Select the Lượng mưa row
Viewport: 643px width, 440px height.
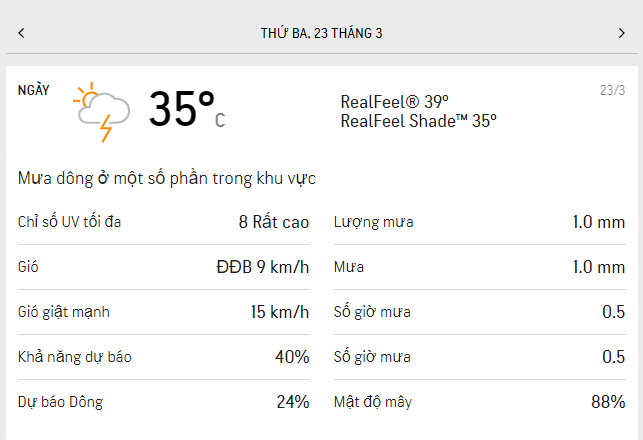point(479,222)
